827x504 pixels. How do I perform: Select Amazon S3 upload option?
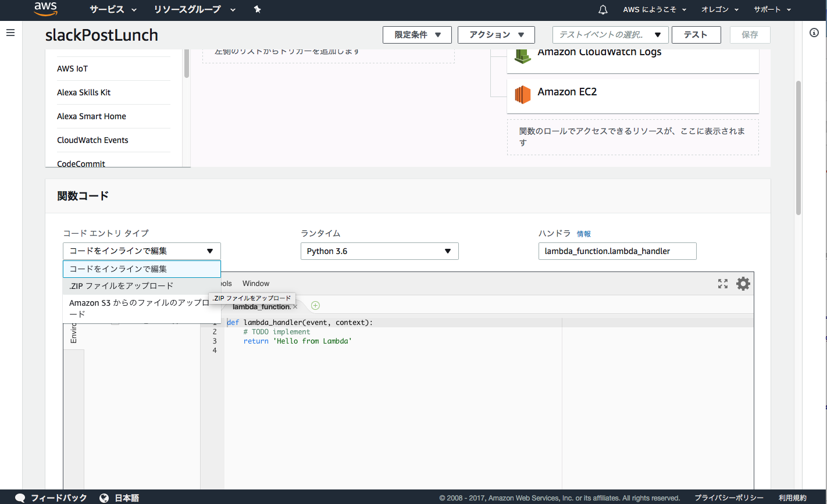click(x=142, y=309)
